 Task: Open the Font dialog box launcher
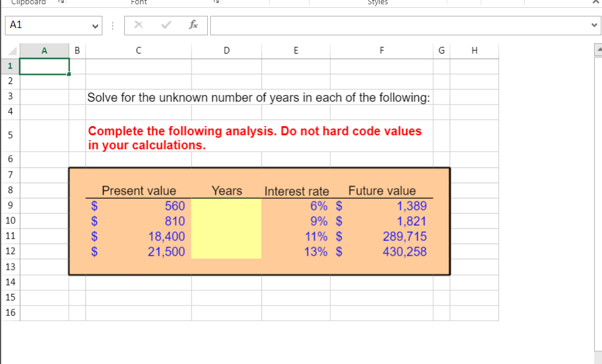click(215, 2)
